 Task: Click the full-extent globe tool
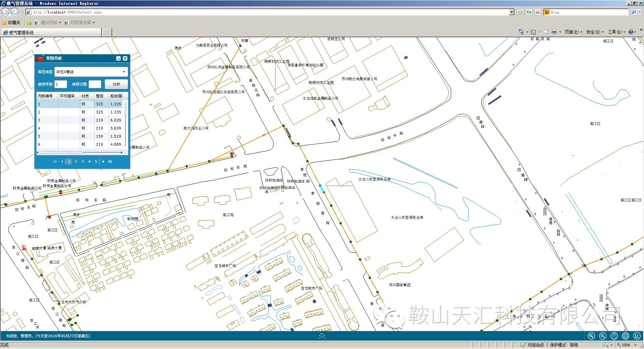tap(626, 336)
